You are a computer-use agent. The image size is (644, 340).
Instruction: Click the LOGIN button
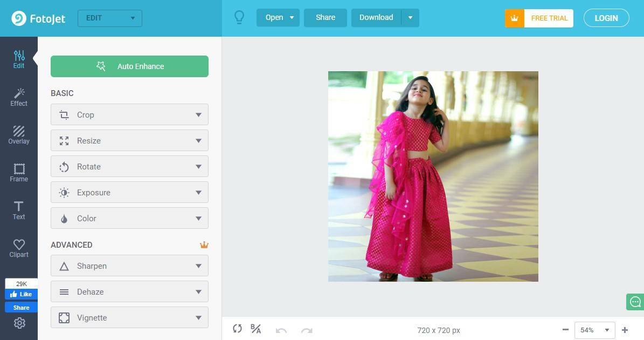tap(606, 18)
